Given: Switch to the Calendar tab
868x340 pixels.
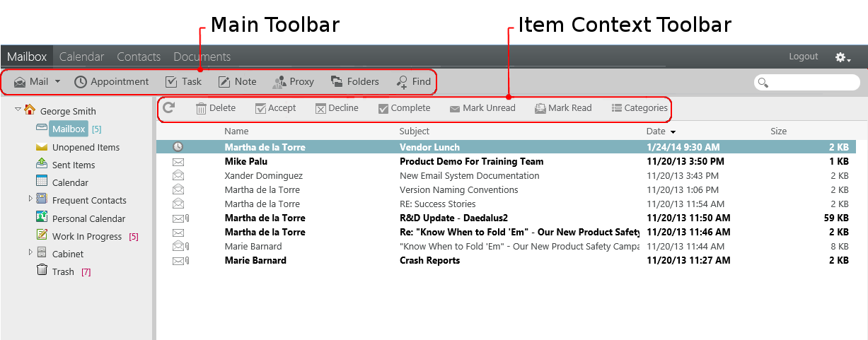Looking at the screenshot, I should point(82,57).
